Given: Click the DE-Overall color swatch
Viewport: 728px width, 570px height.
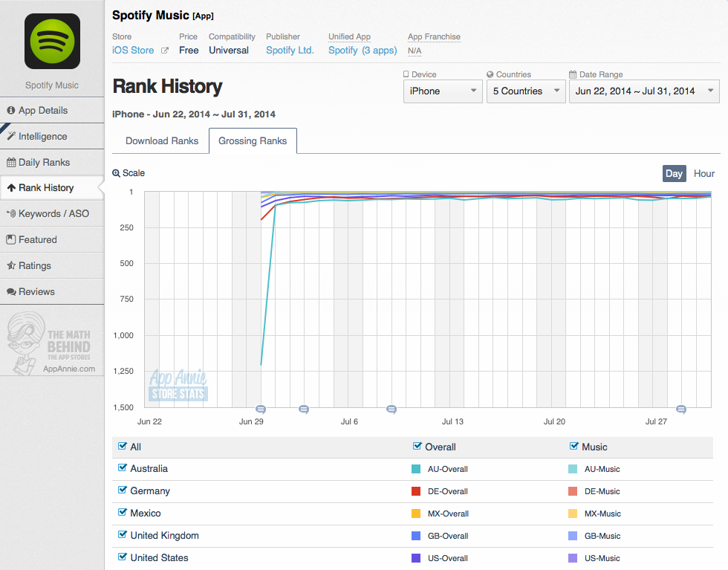Looking at the screenshot, I should pos(416,491).
